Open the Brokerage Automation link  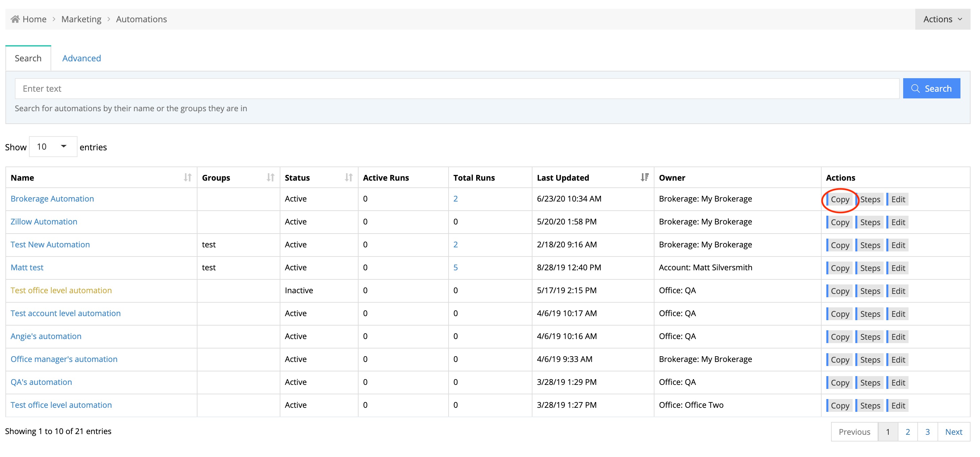[x=52, y=199]
